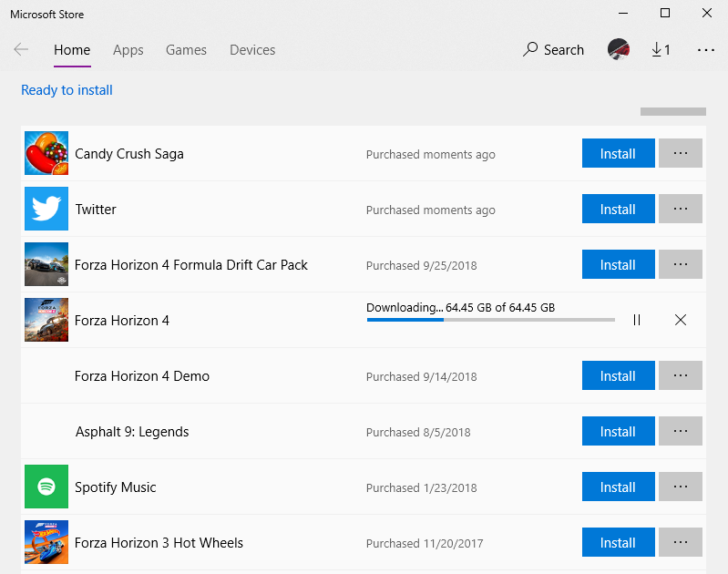Click the Purchased 8/5/2018 text
Image resolution: width=728 pixels, height=574 pixels.
[x=418, y=432]
